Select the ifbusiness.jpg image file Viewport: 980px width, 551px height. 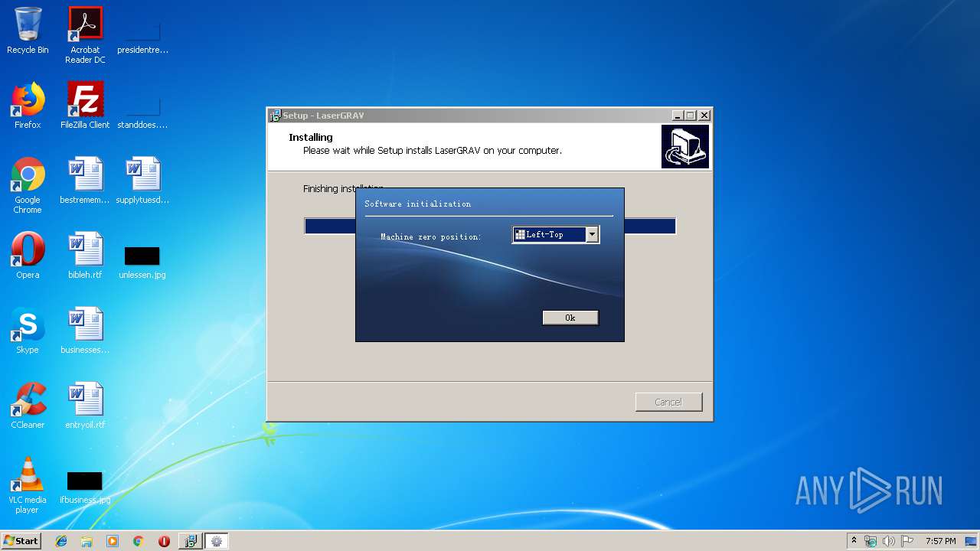pyautogui.click(x=85, y=487)
